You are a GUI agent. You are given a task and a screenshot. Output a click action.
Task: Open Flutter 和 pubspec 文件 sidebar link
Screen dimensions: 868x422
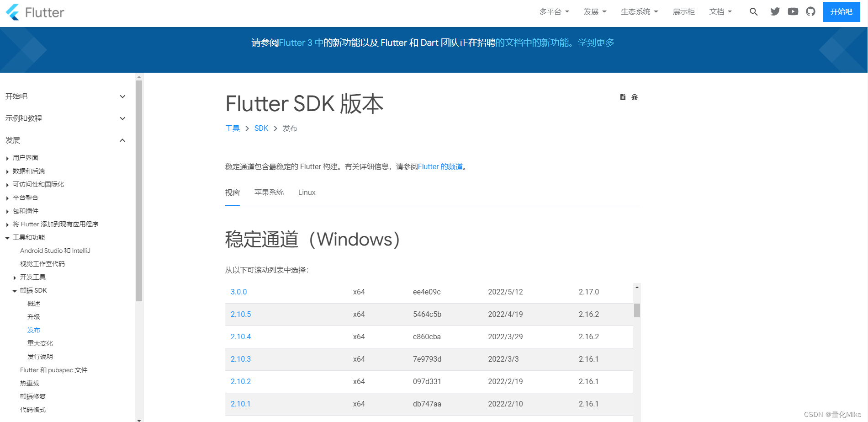(x=54, y=370)
